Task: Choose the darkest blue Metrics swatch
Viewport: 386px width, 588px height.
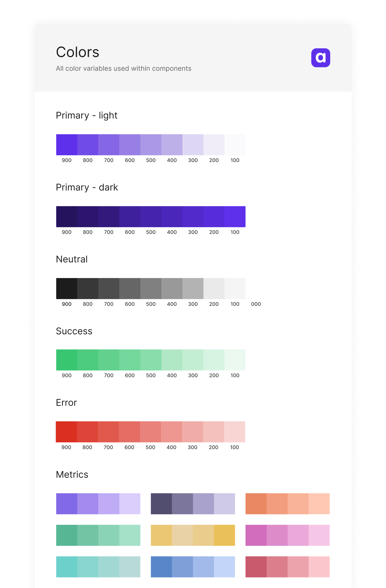Action: click(x=161, y=567)
